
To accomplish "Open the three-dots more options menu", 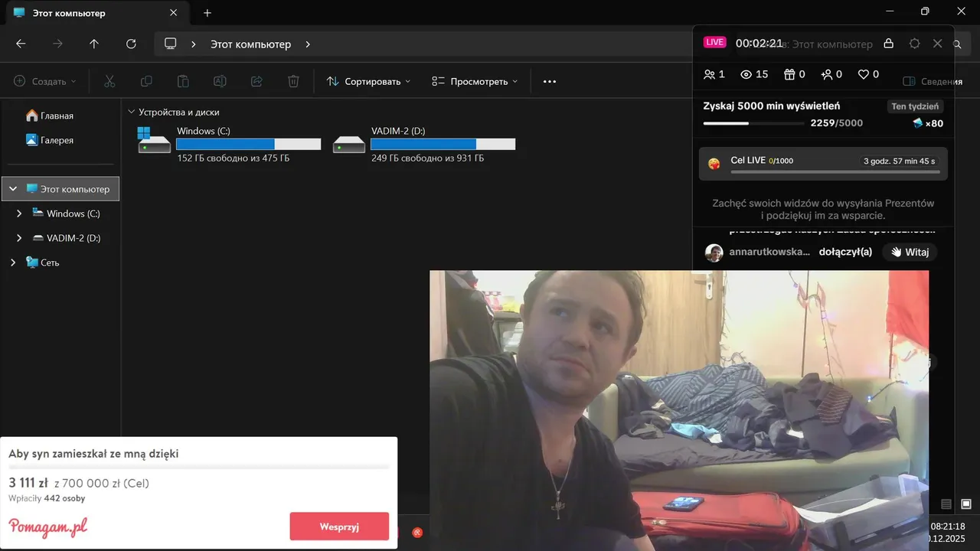I will click(x=550, y=81).
